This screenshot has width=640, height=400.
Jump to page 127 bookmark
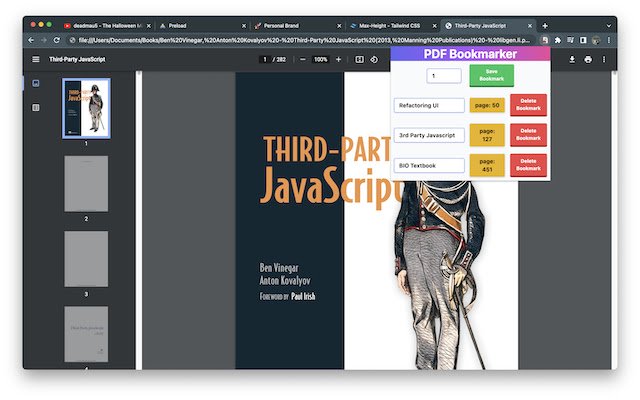point(487,135)
